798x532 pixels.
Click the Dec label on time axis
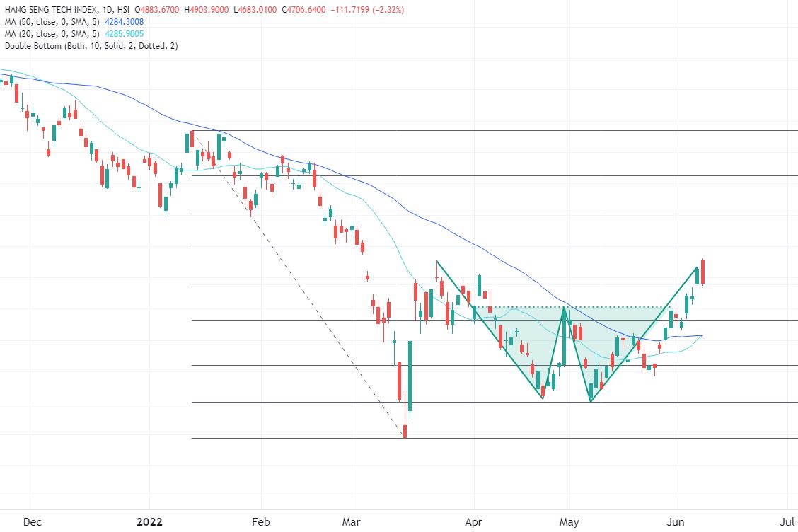click(33, 522)
